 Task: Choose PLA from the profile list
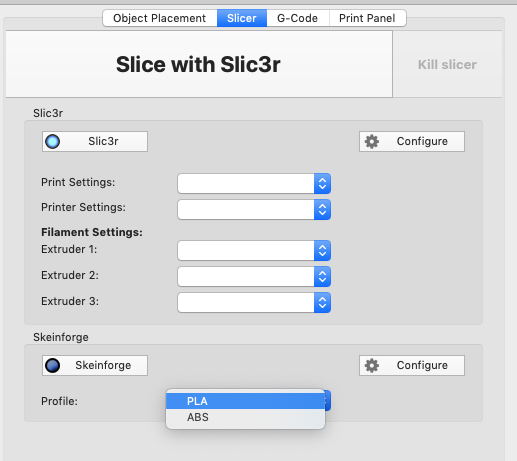point(245,401)
